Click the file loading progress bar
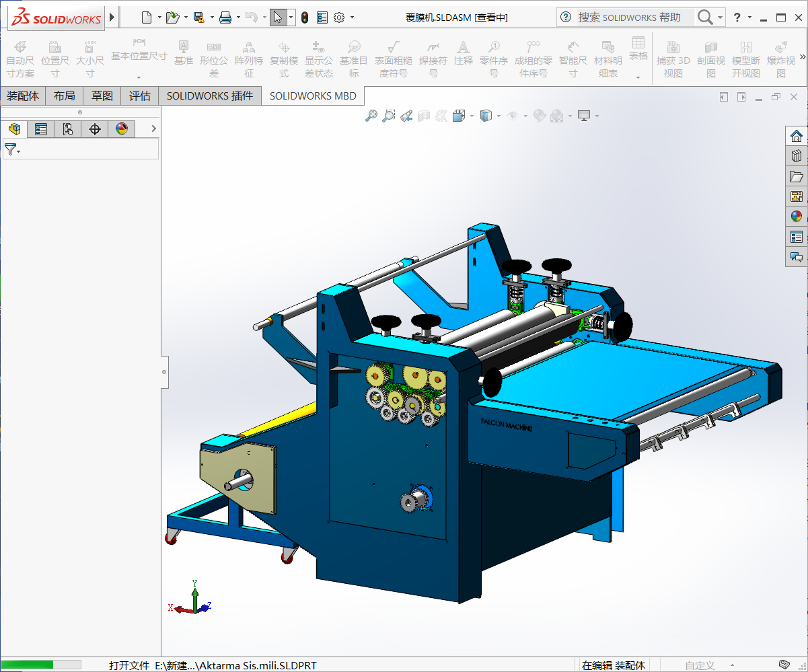808x672 pixels. pyautogui.click(x=42, y=665)
